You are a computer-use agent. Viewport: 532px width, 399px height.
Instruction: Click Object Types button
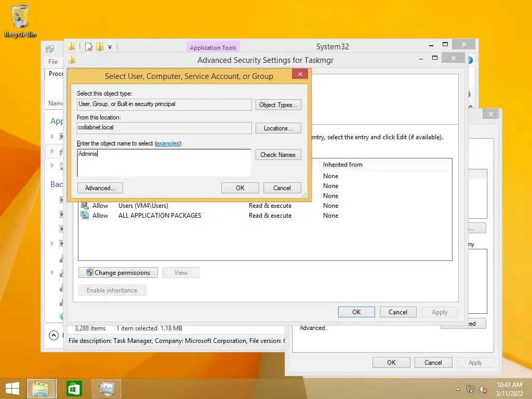(x=278, y=105)
